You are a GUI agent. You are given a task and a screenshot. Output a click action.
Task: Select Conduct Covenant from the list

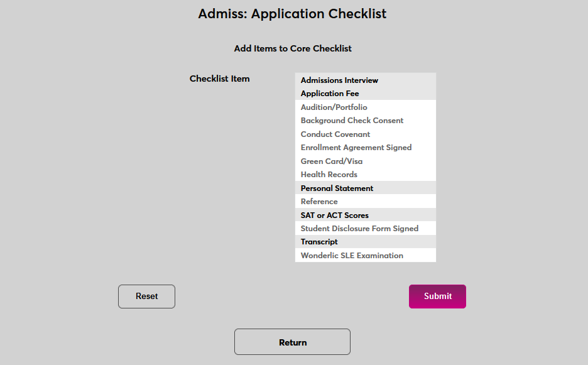(335, 134)
